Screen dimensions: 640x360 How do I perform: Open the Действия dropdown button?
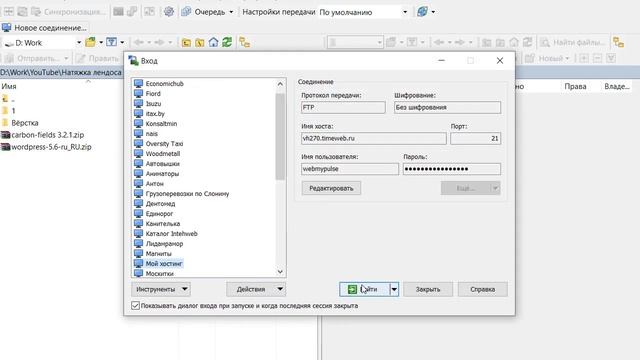click(x=256, y=289)
